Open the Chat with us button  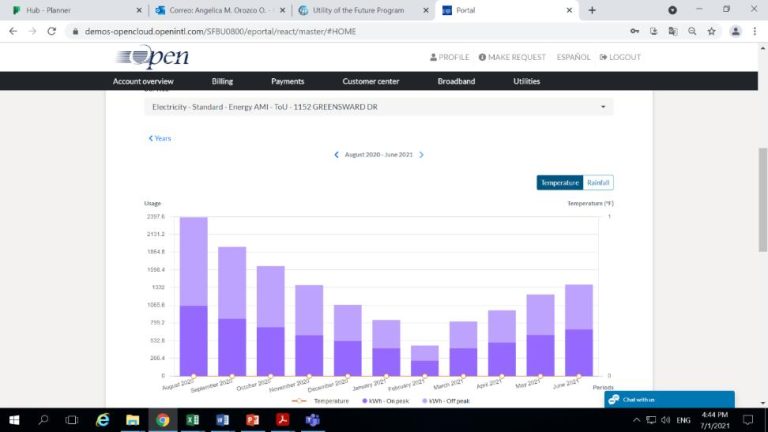click(669, 399)
